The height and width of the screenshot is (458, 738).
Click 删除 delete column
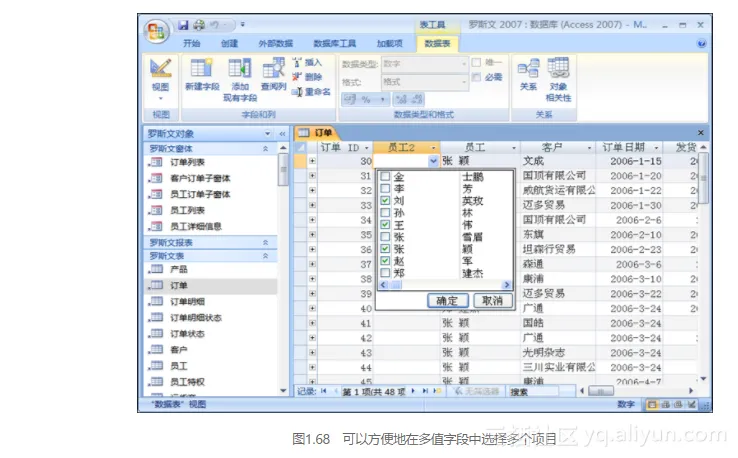[307, 77]
